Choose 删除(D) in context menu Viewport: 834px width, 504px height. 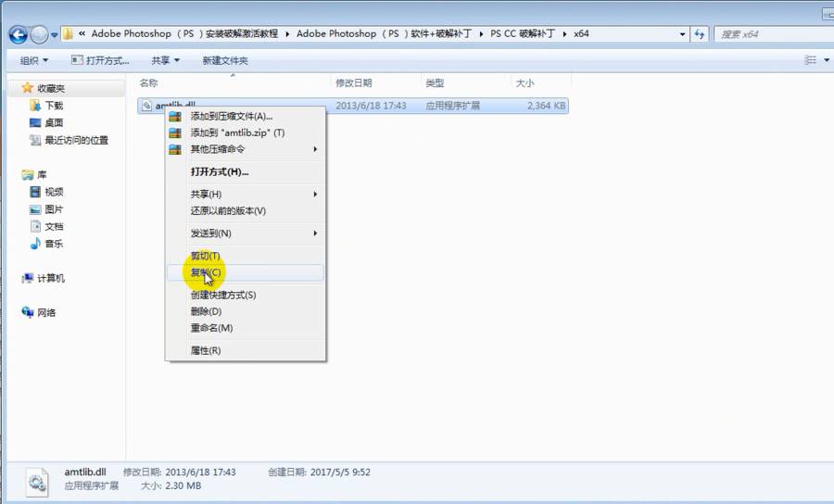246,311
